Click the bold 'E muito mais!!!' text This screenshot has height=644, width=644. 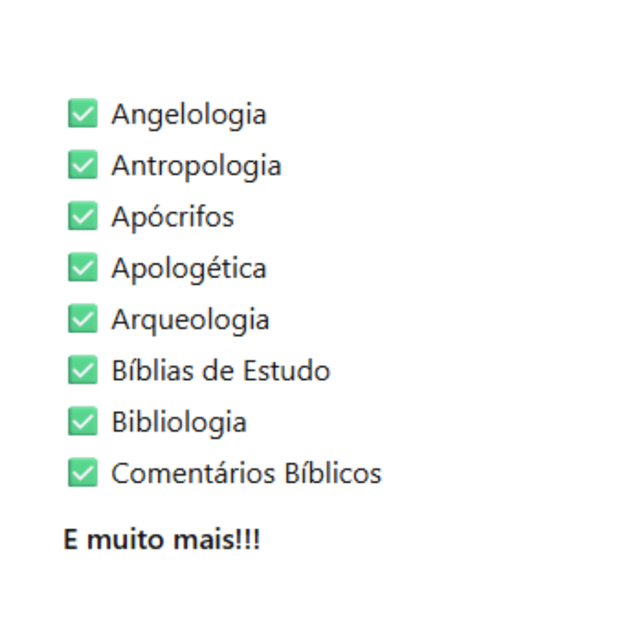coord(162,539)
